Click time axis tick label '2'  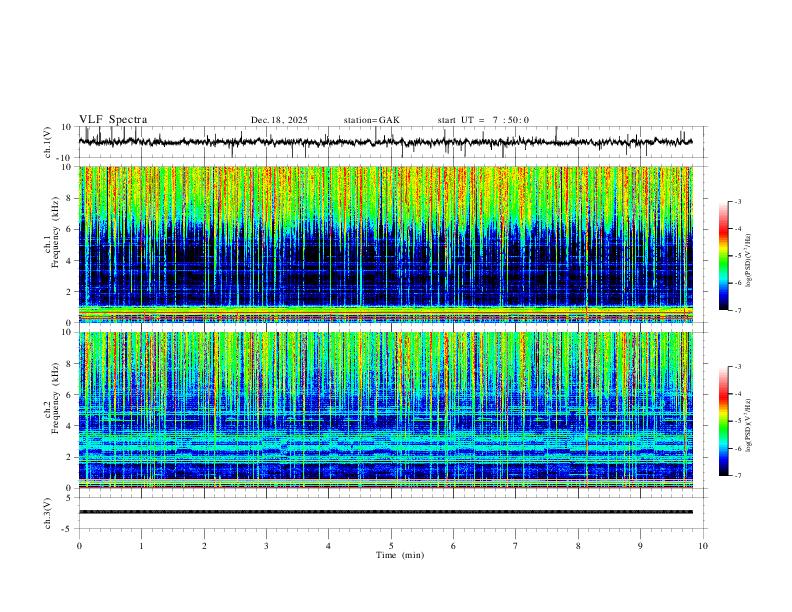(x=204, y=546)
